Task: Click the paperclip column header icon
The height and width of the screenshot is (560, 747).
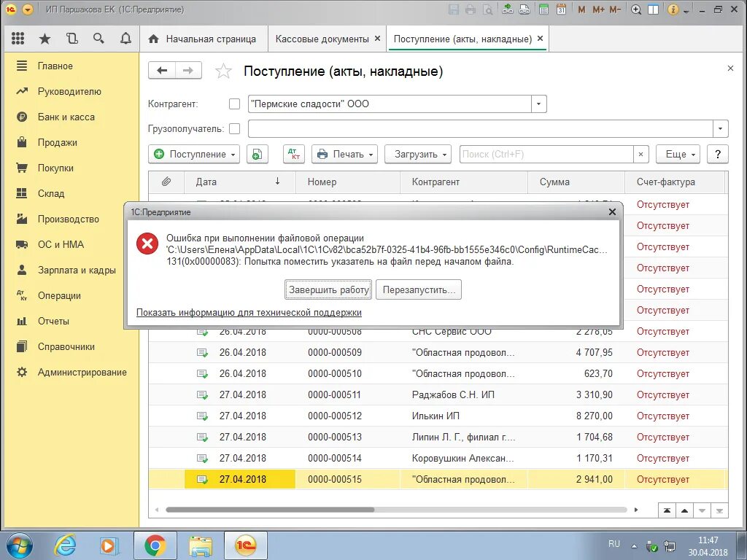Action: pyautogui.click(x=166, y=182)
